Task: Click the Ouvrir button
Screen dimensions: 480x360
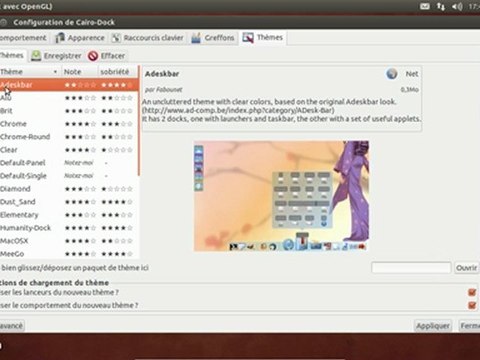Action: click(467, 268)
